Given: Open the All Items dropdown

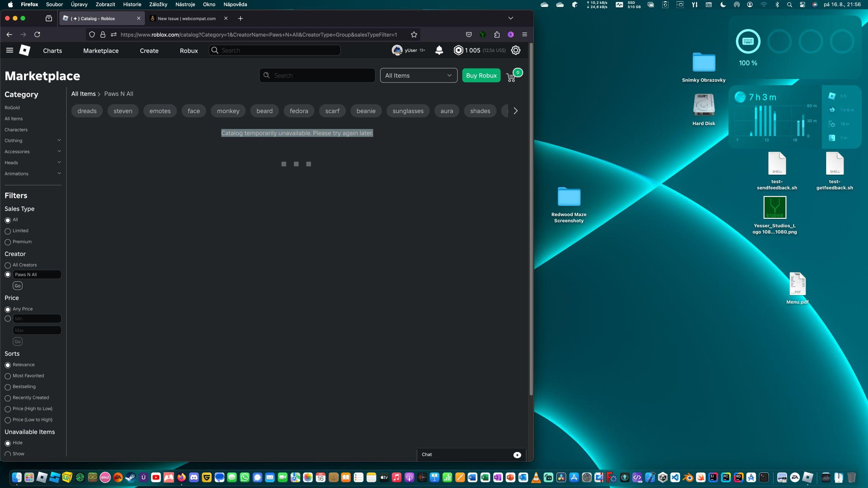Looking at the screenshot, I should (x=418, y=76).
